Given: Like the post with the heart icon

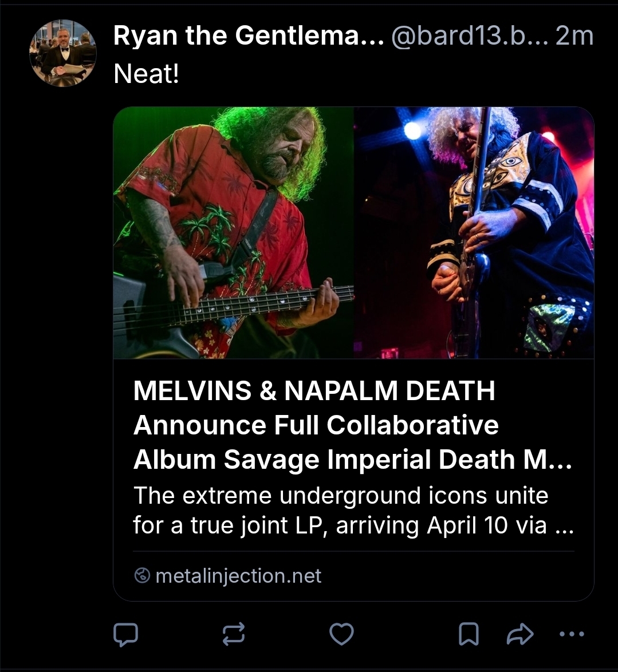Looking at the screenshot, I should (342, 634).
